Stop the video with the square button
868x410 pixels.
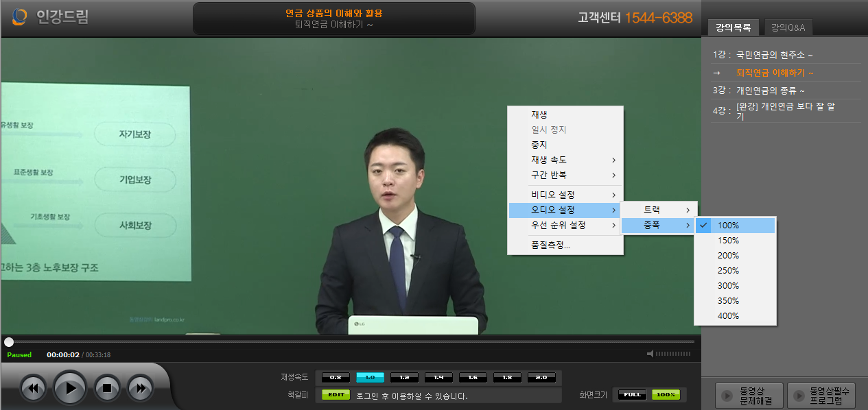tap(106, 388)
